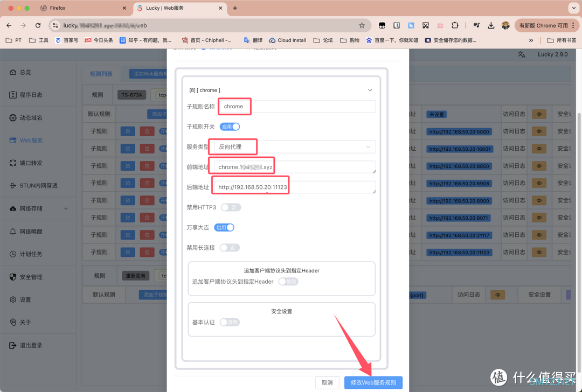The width and height of the screenshot is (582, 392).
Task: Open the 服务类型 dropdown showing 反向代理
Action: point(295,147)
